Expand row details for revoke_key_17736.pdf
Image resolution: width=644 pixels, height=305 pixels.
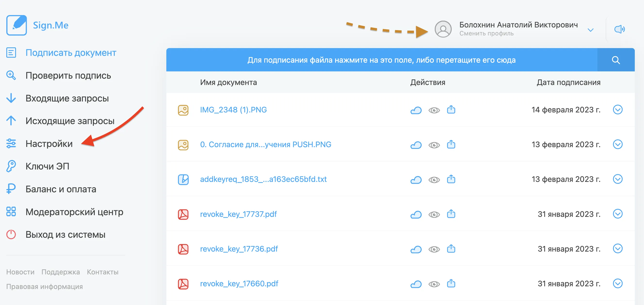pos(618,249)
